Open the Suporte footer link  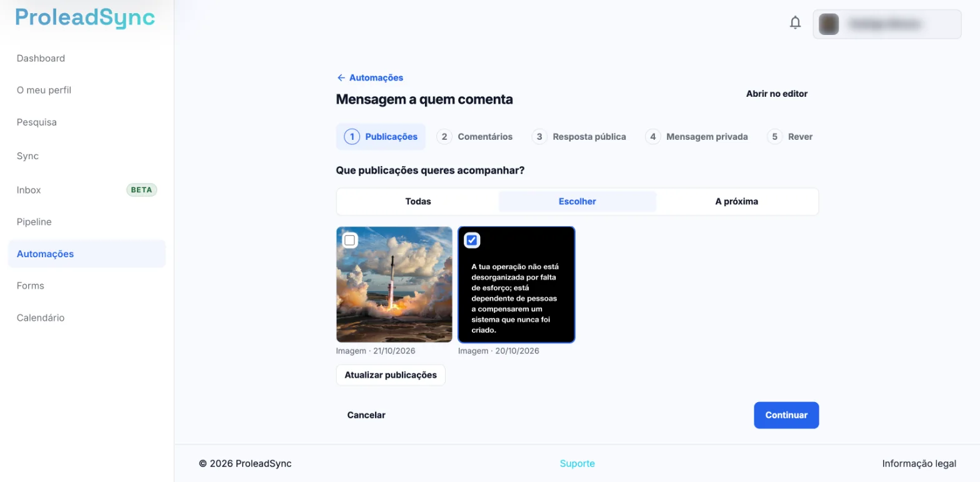[577, 464]
